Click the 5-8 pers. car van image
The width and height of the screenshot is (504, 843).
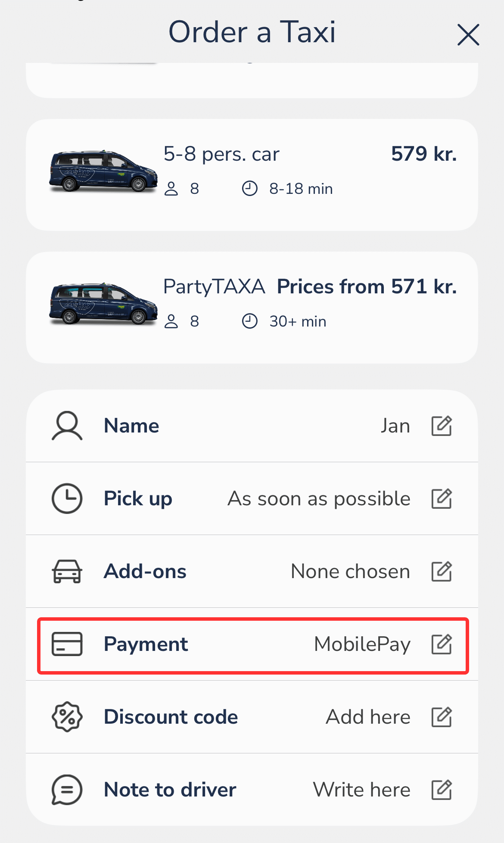[103, 171]
